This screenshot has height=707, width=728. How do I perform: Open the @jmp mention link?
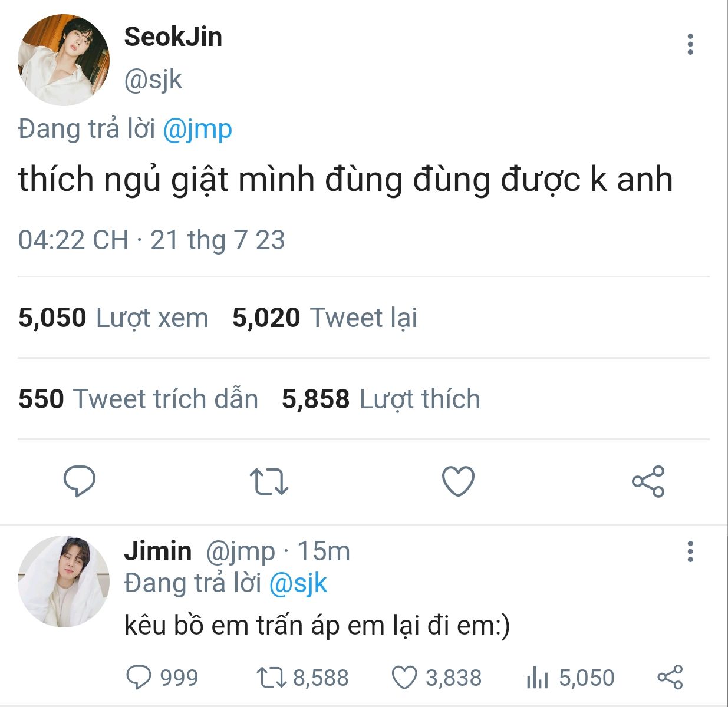197,130
